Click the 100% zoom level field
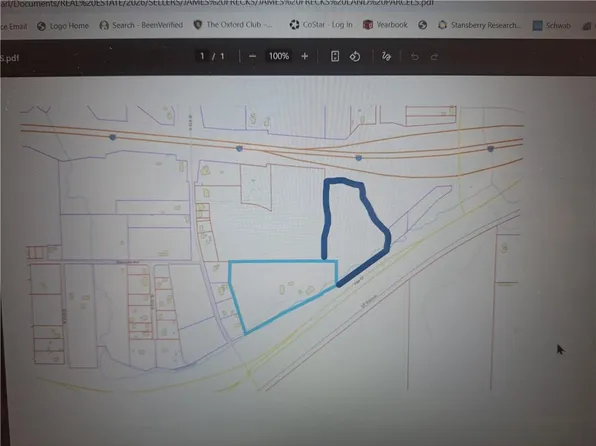596x446 pixels. pos(279,56)
